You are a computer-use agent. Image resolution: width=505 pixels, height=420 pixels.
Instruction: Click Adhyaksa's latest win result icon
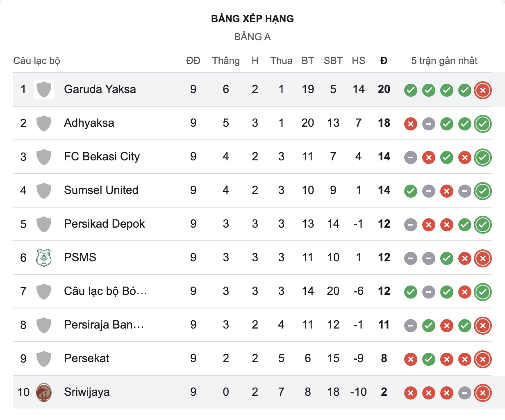(482, 123)
